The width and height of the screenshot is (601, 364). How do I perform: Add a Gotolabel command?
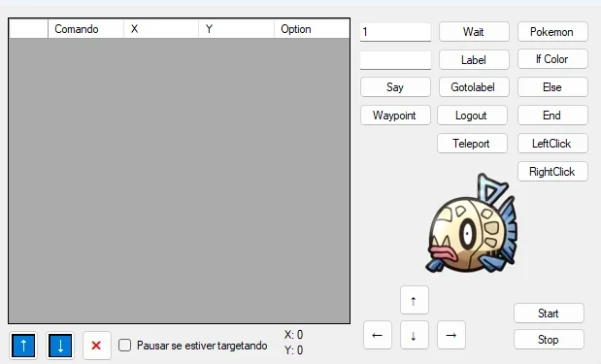click(474, 87)
